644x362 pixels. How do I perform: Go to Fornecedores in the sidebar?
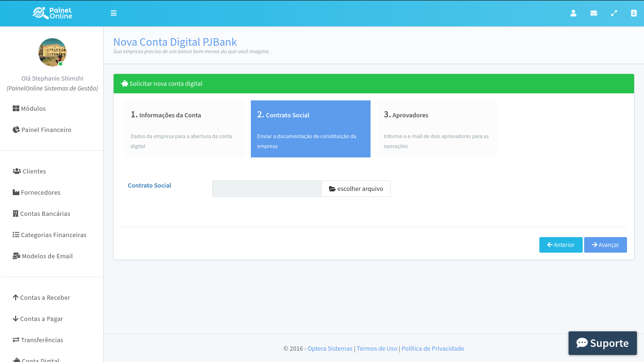pyautogui.click(x=37, y=192)
